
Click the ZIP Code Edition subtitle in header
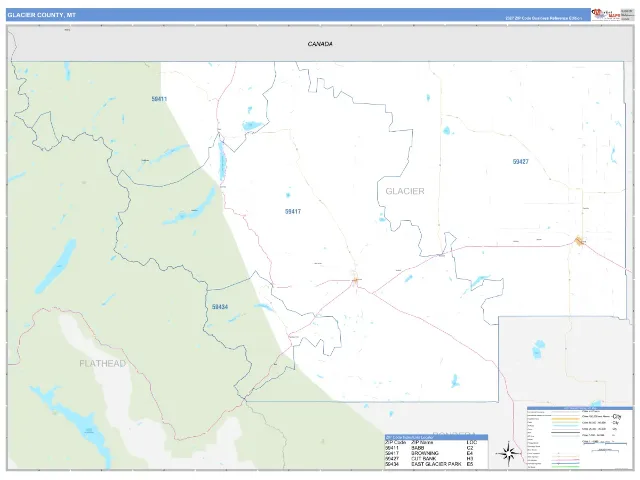point(544,18)
